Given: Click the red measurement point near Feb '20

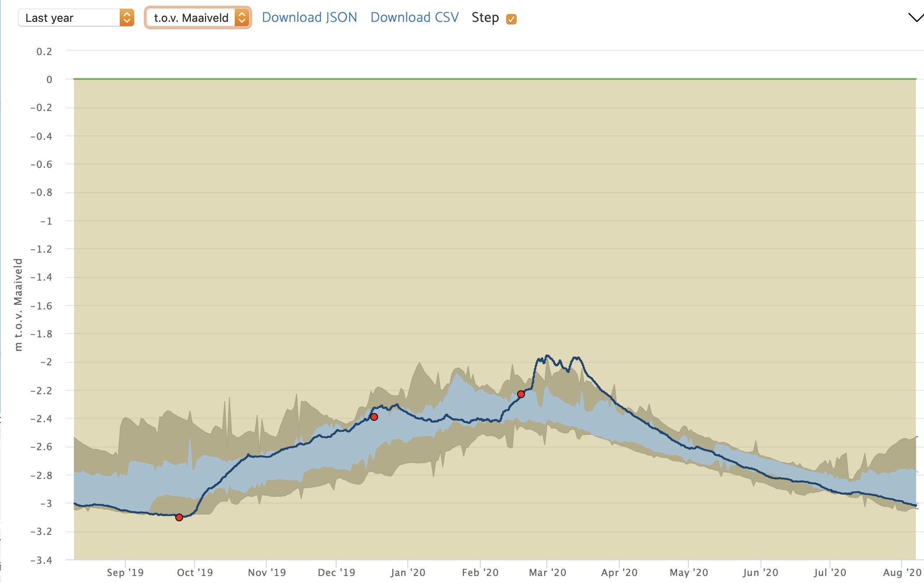Looking at the screenshot, I should (x=521, y=394).
